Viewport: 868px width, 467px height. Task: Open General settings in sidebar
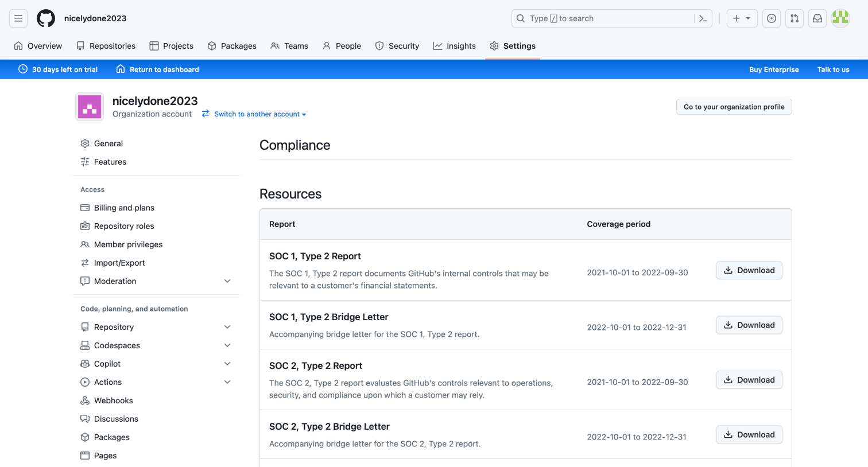[156, 143]
